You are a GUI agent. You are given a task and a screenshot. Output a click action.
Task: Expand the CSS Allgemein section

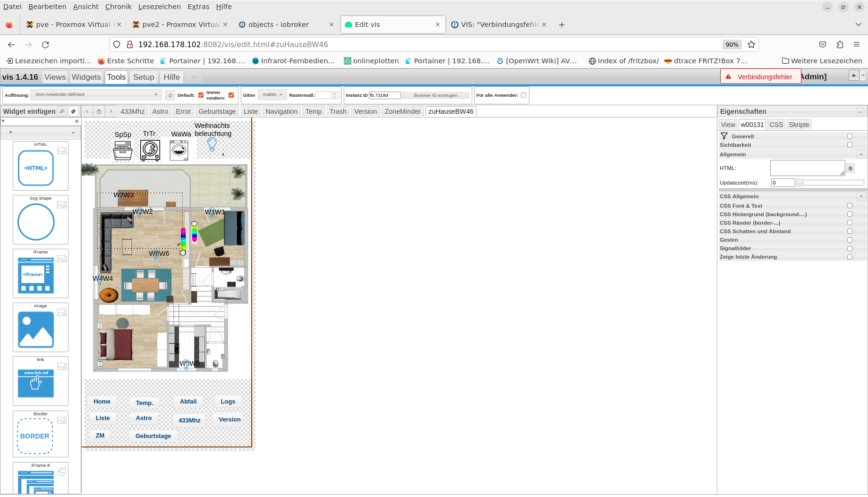861,196
